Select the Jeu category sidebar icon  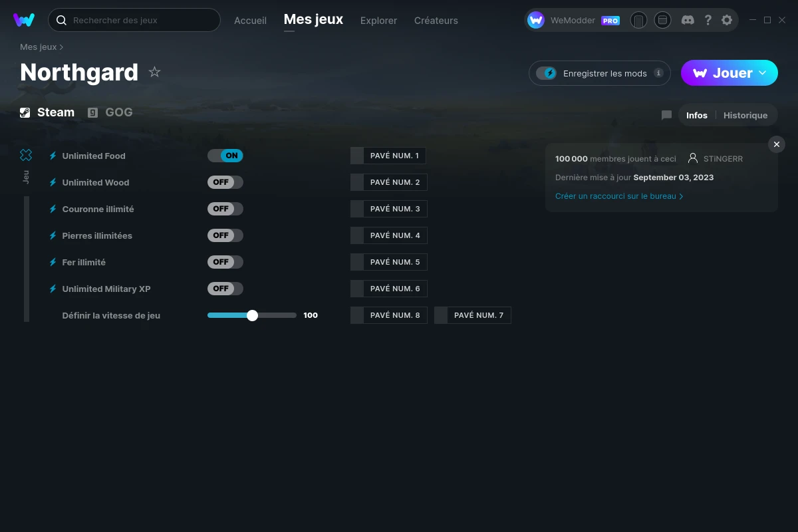(26, 155)
